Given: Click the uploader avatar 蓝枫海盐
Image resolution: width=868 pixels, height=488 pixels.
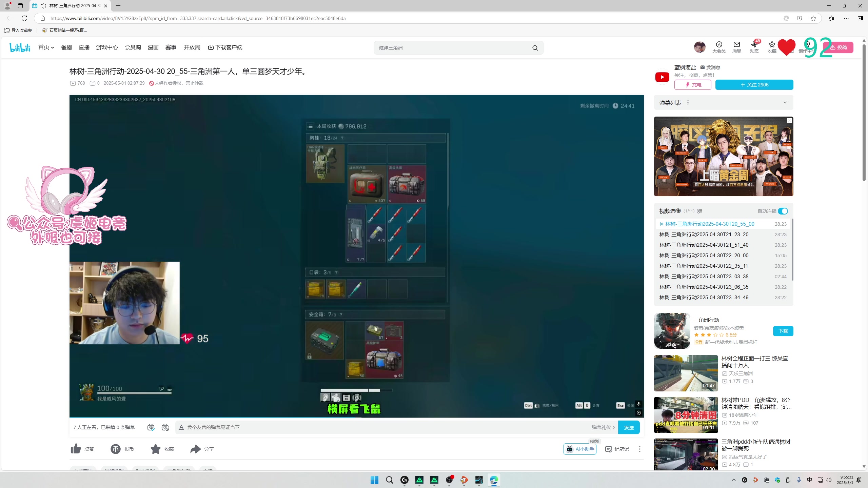Looking at the screenshot, I should [x=662, y=77].
